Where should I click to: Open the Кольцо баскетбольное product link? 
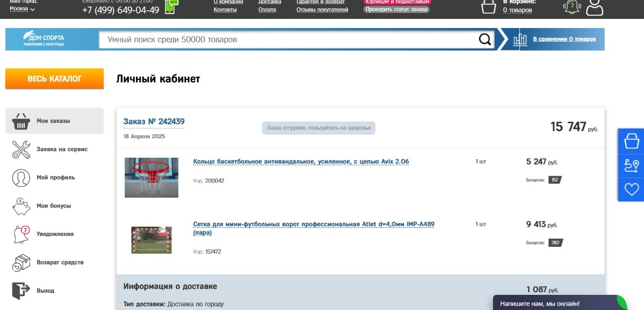click(x=301, y=161)
